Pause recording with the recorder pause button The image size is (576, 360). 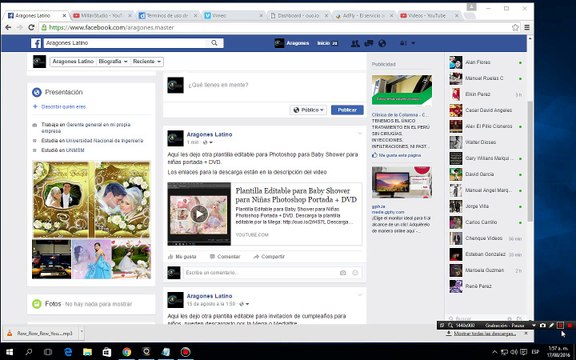click(x=560, y=325)
